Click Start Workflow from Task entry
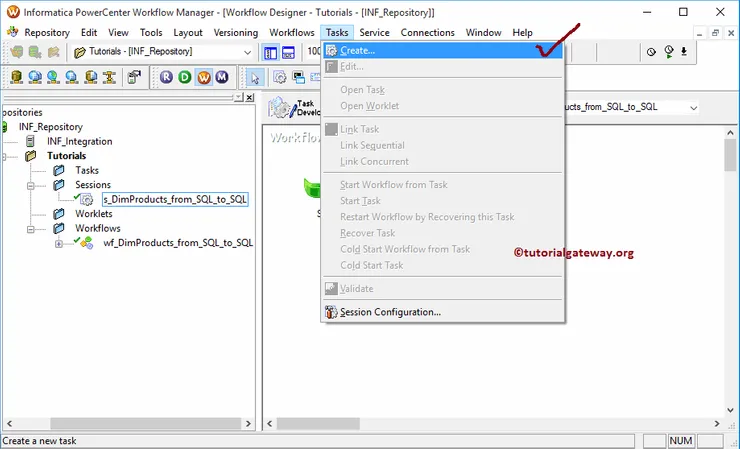The width and height of the screenshot is (740, 449). pos(443,185)
